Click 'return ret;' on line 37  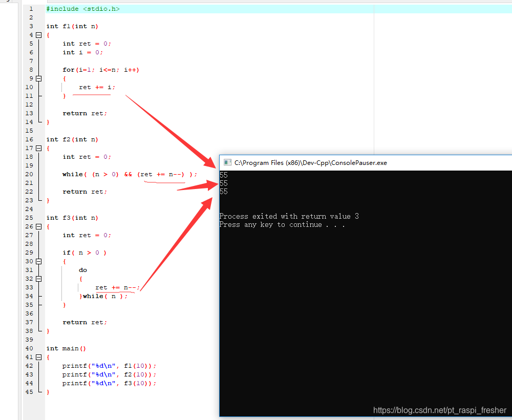85,322
